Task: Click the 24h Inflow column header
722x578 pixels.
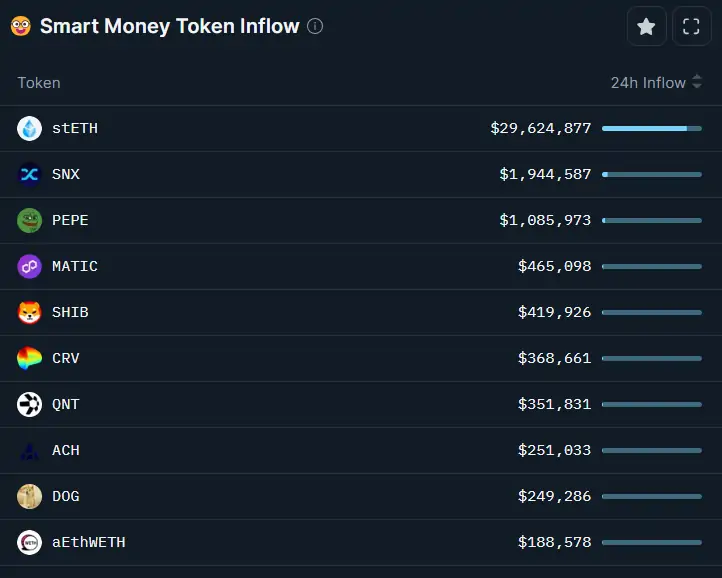Action: pyautogui.click(x=648, y=83)
